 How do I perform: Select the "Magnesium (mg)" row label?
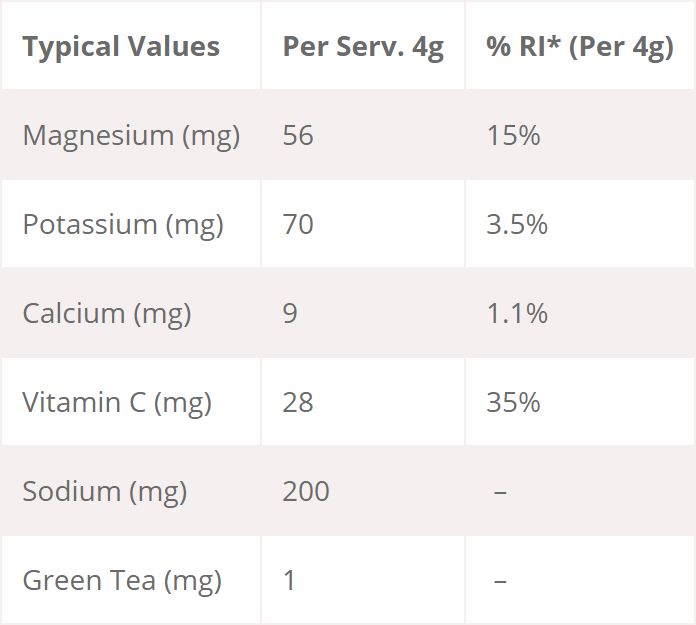click(x=131, y=136)
